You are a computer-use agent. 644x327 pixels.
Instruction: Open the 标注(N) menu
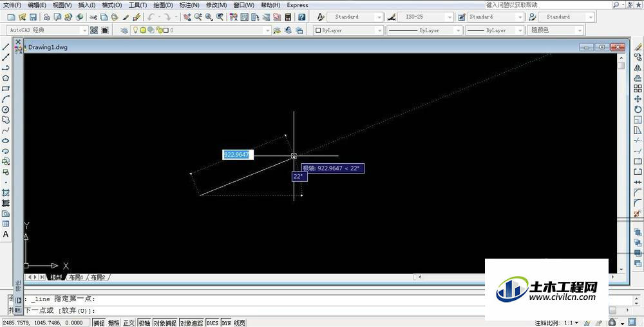[x=189, y=5]
